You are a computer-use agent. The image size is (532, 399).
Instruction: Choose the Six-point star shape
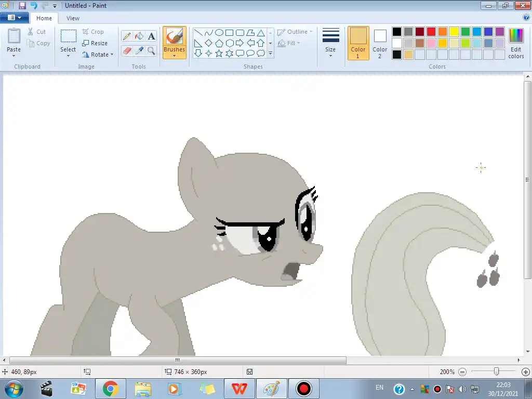[229, 54]
